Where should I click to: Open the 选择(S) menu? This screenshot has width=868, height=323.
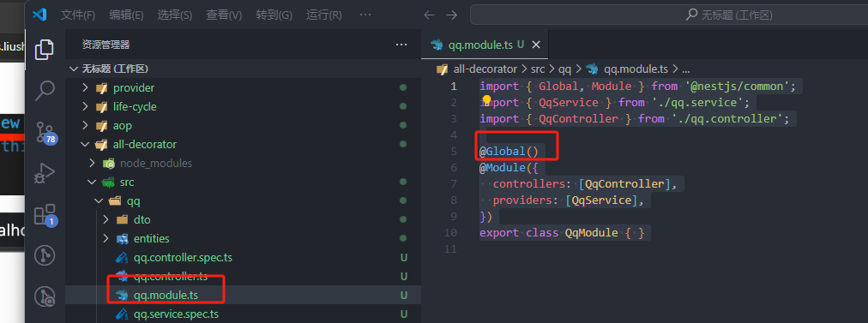click(x=174, y=15)
